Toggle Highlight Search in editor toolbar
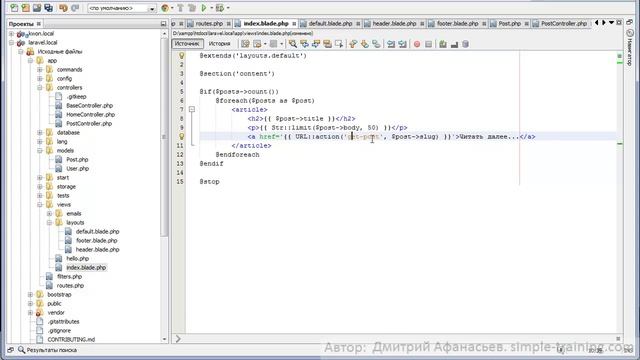The image size is (640, 360). click(x=327, y=44)
